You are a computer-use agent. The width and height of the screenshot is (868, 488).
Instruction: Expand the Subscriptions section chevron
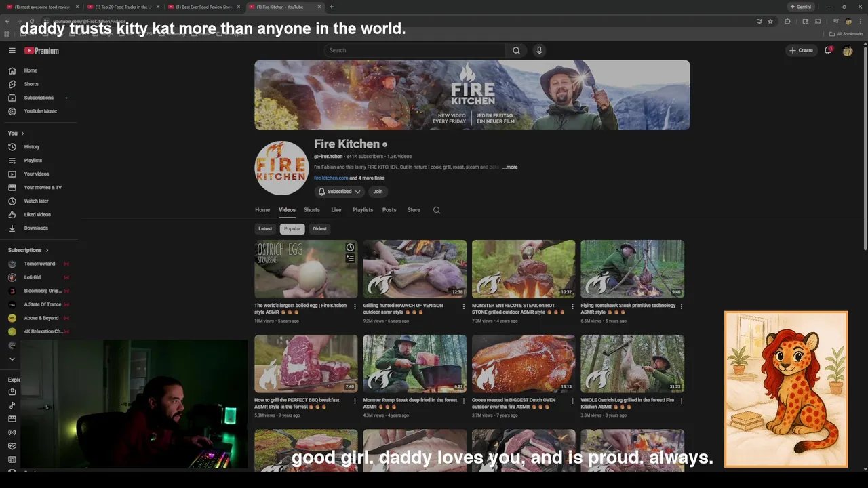tap(47, 250)
